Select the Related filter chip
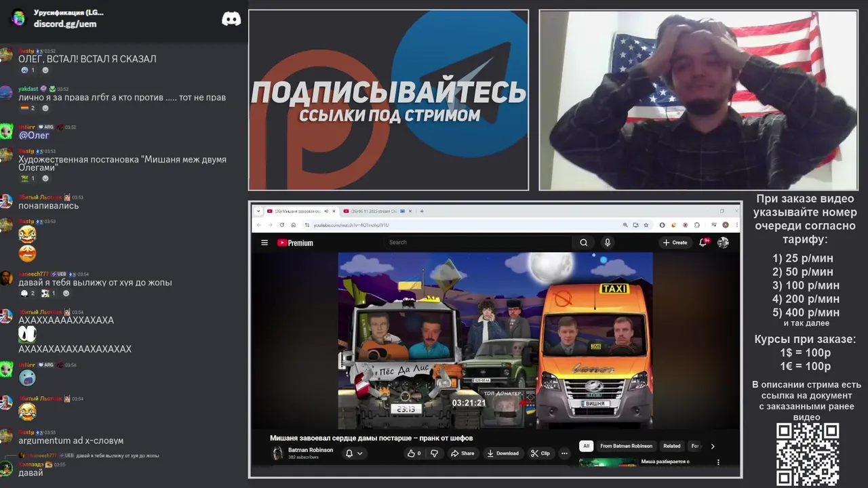This screenshot has width=868, height=488. (672, 446)
